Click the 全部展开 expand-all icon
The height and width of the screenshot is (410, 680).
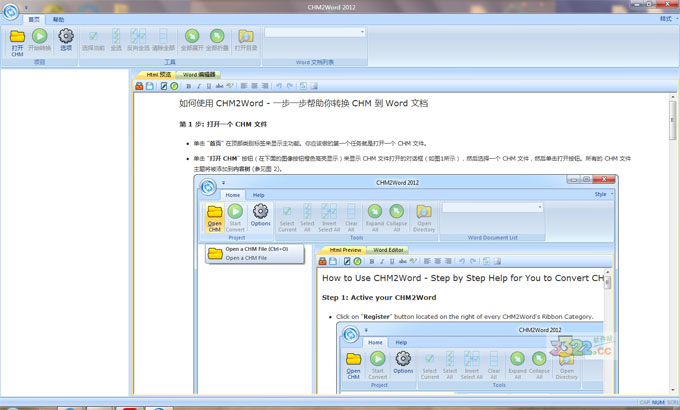191,38
